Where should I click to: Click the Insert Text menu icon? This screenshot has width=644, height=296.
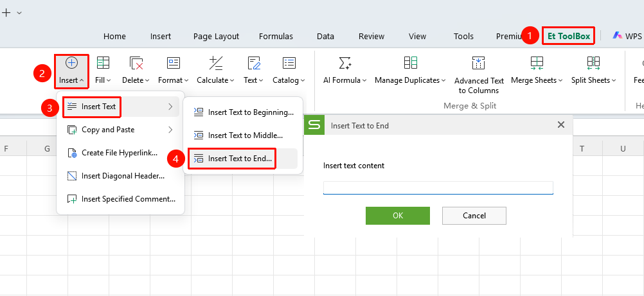pos(72,107)
